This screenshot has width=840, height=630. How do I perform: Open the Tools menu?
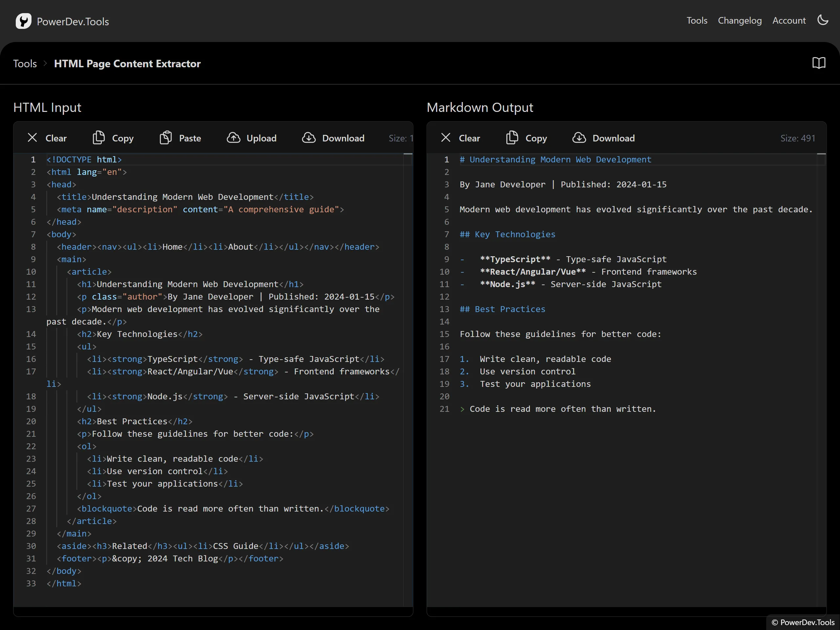697,20
